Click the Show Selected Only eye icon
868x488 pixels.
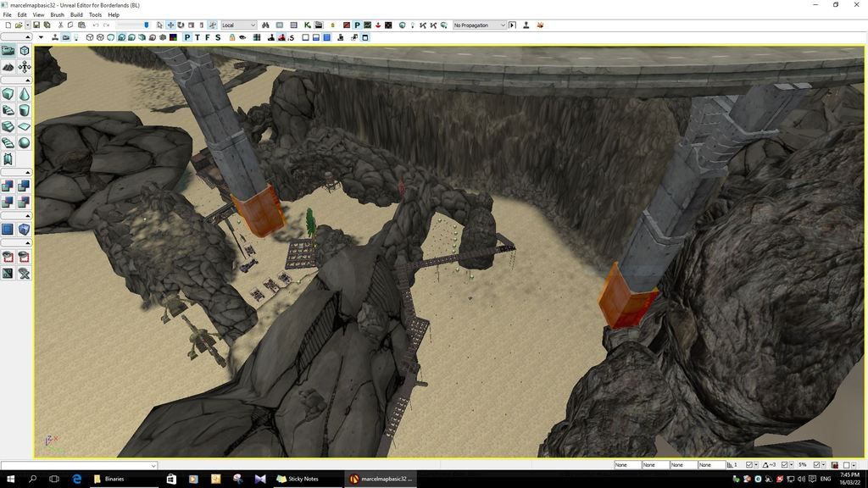[x=8, y=257]
